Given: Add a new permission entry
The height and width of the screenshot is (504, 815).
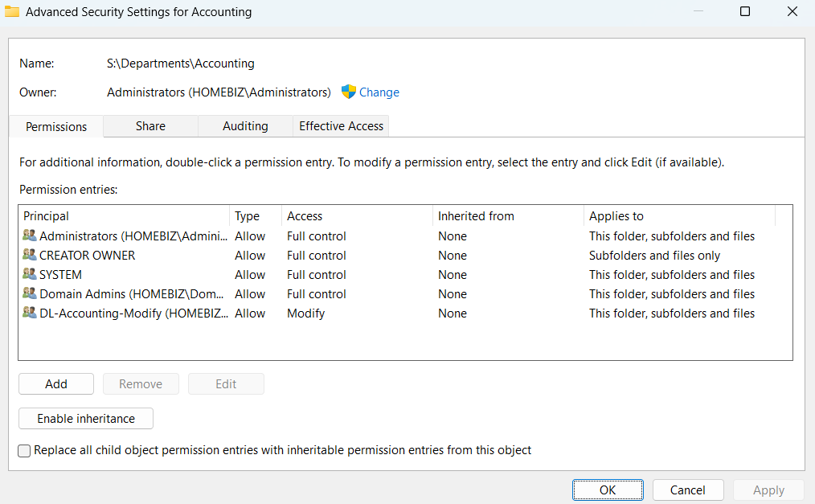Looking at the screenshot, I should point(56,384).
